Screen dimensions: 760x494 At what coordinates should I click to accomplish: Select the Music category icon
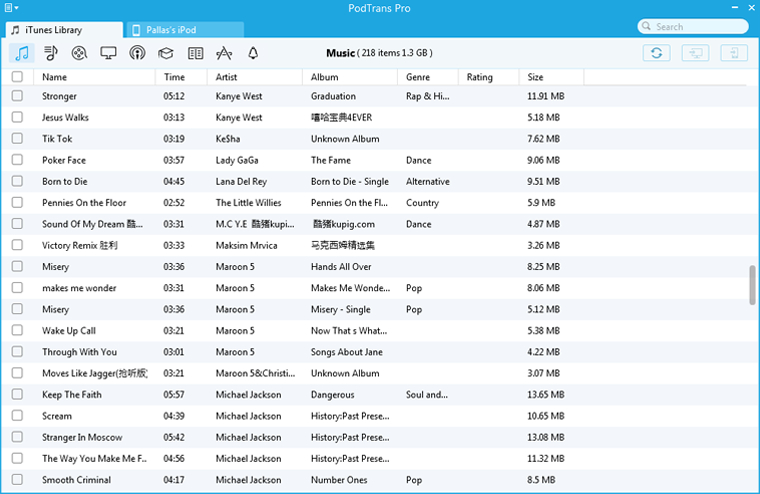21,53
